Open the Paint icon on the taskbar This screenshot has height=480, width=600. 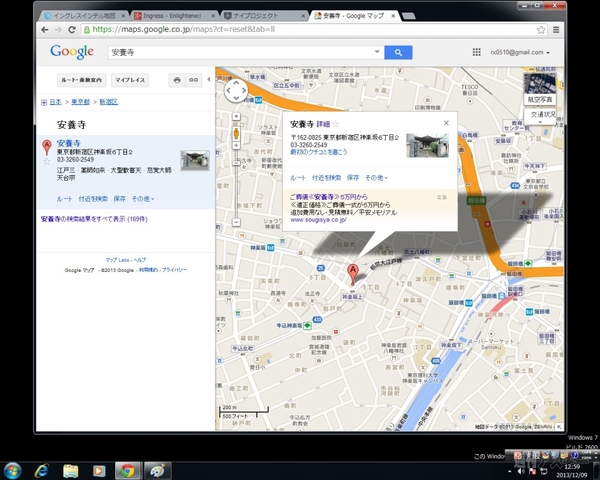pyautogui.click(x=157, y=471)
